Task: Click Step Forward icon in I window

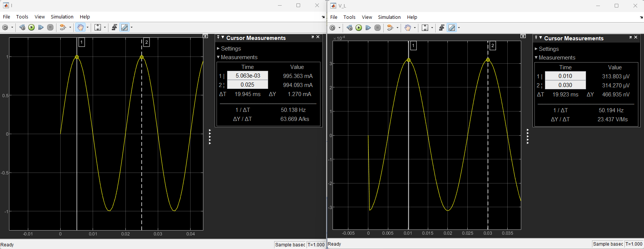Action: click(x=41, y=27)
